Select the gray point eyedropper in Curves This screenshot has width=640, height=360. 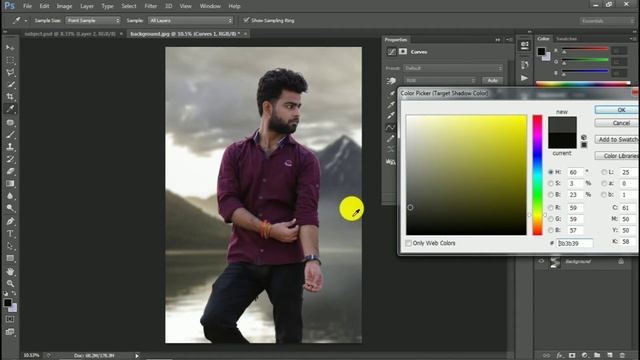(x=391, y=104)
